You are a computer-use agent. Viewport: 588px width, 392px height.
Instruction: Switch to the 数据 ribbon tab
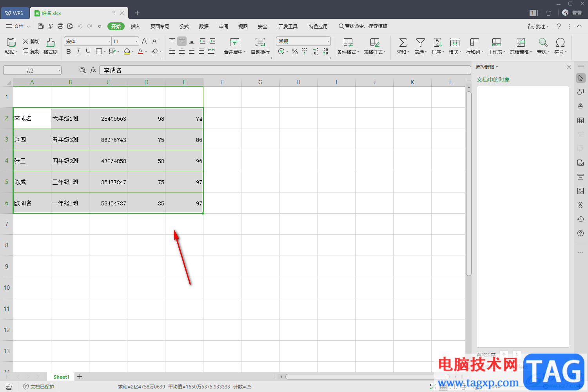204,26
